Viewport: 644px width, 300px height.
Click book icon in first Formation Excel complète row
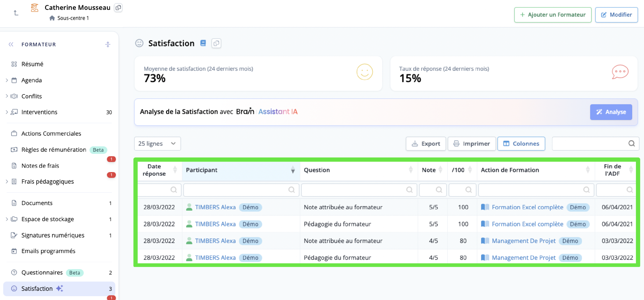[485, 207]
